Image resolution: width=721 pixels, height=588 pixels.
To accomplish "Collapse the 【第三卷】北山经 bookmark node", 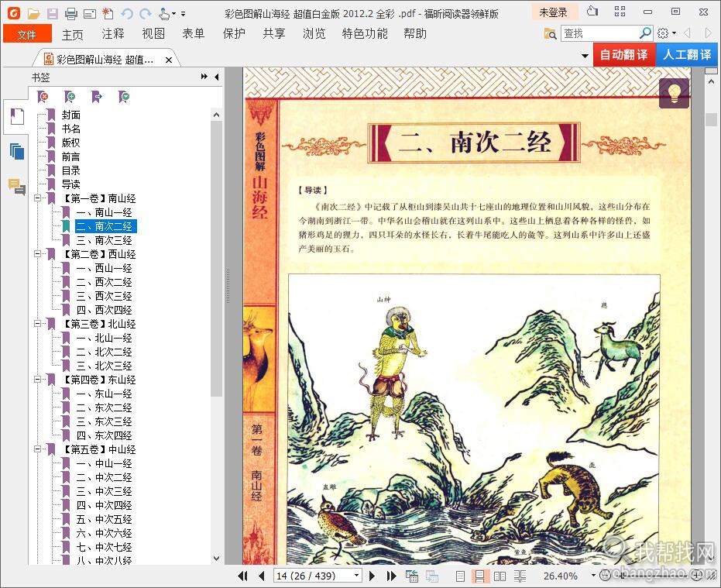I will tap(38, 324).
